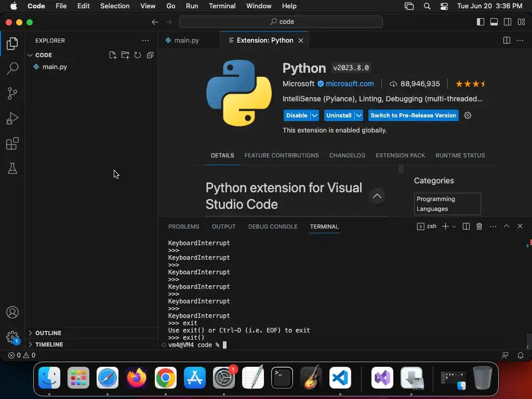The height and width of the screenshot is (399, 532).
Task: Open the Run and Debug view
Action: pyautogui.click(x=12, y=118)
